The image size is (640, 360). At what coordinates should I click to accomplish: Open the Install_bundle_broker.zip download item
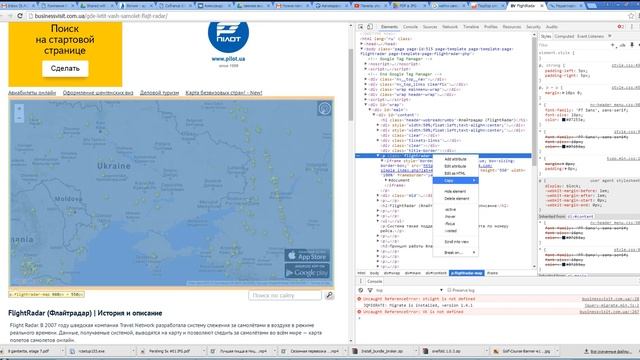click(382, 351)
